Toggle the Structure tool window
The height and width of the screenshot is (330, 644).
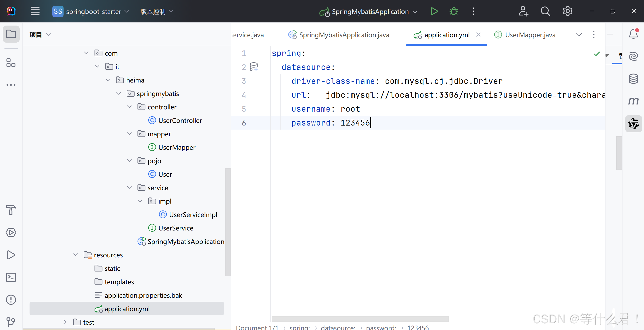[11, 63]
